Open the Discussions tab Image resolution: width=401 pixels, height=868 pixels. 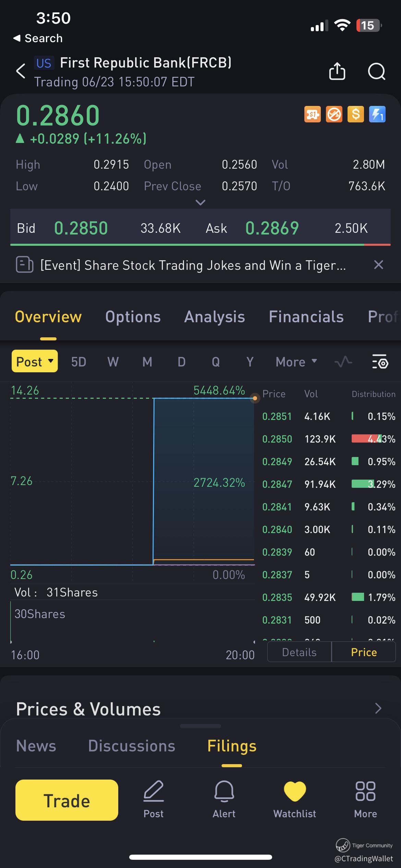(132, 746)
